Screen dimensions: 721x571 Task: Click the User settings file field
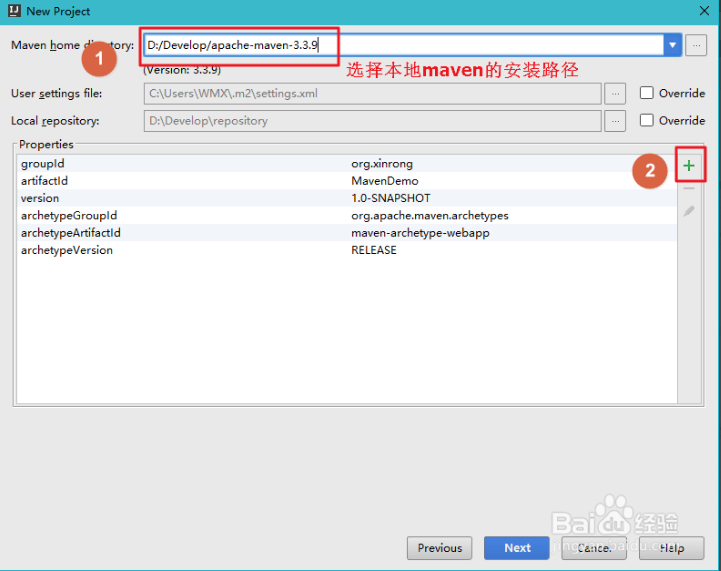(x=372, y=94)
